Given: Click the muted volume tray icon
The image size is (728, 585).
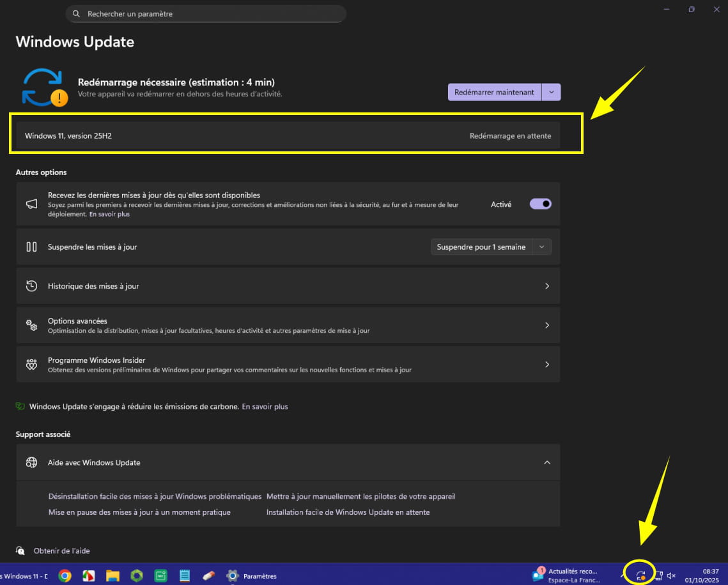Looking at the screenshot, I should (x=671, y=575).
